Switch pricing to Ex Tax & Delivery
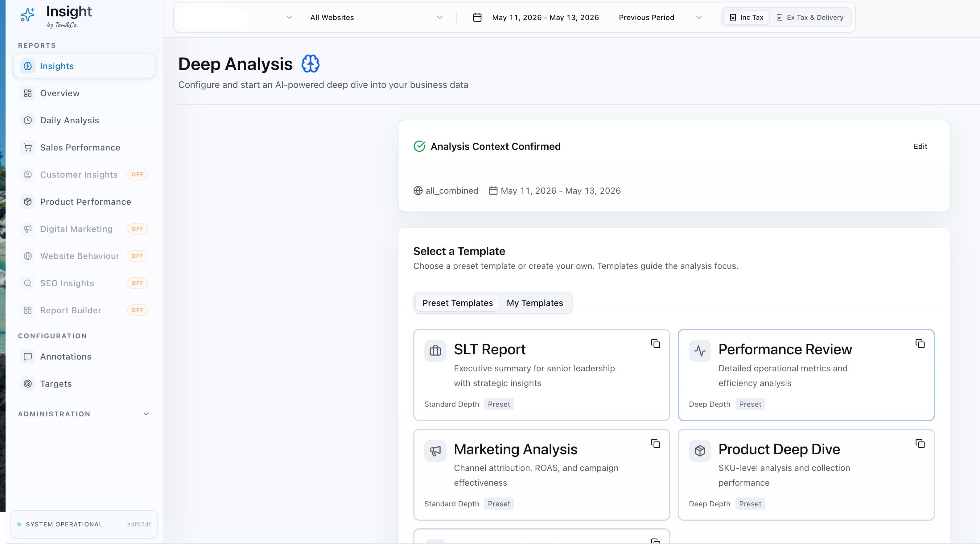 [810, 18]
